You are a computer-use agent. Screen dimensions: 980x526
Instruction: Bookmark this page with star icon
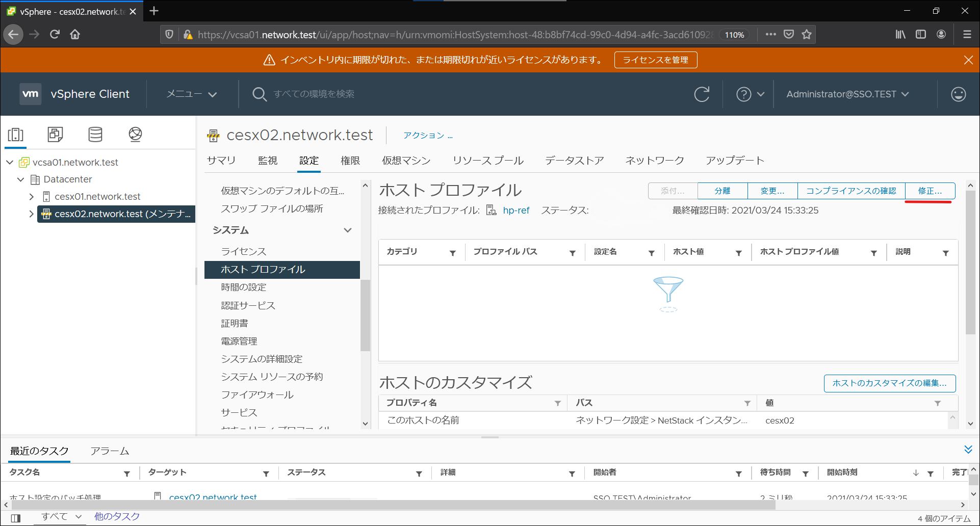pos(807,34)
